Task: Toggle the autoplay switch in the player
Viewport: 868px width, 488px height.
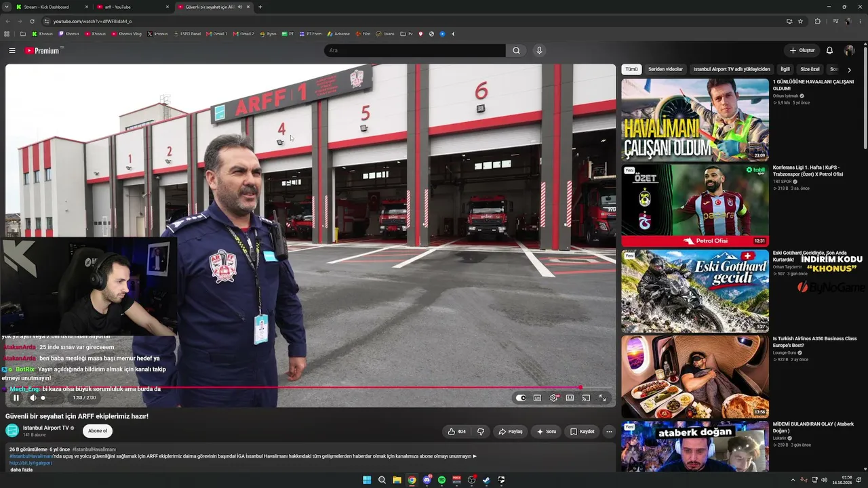Action: [x=521, y=398]
